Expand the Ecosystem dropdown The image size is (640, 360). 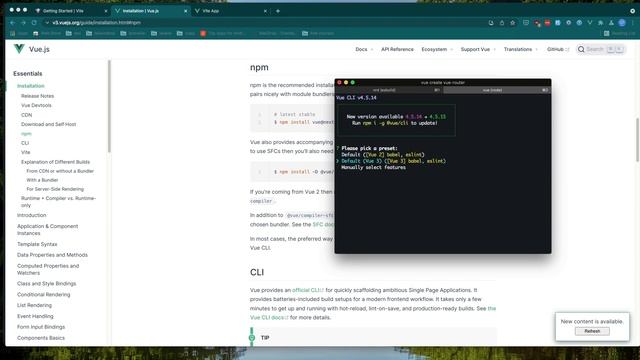click(437, 49)
